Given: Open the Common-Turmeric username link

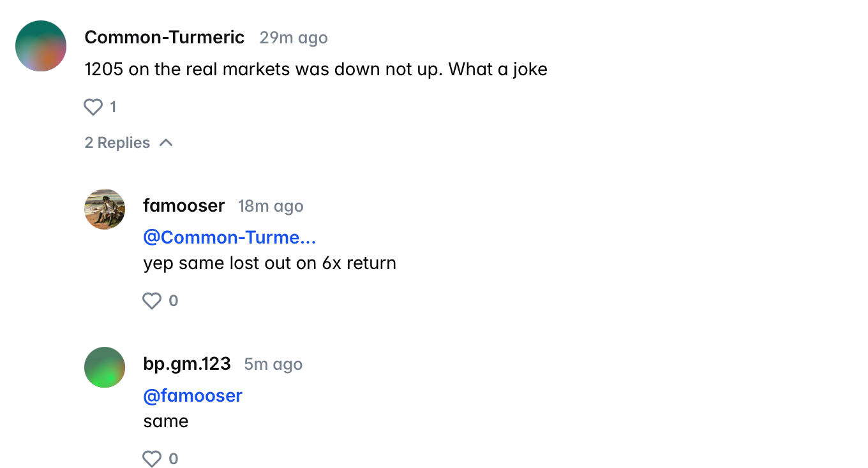Looking at the screenshot, I should pos(164,38).
